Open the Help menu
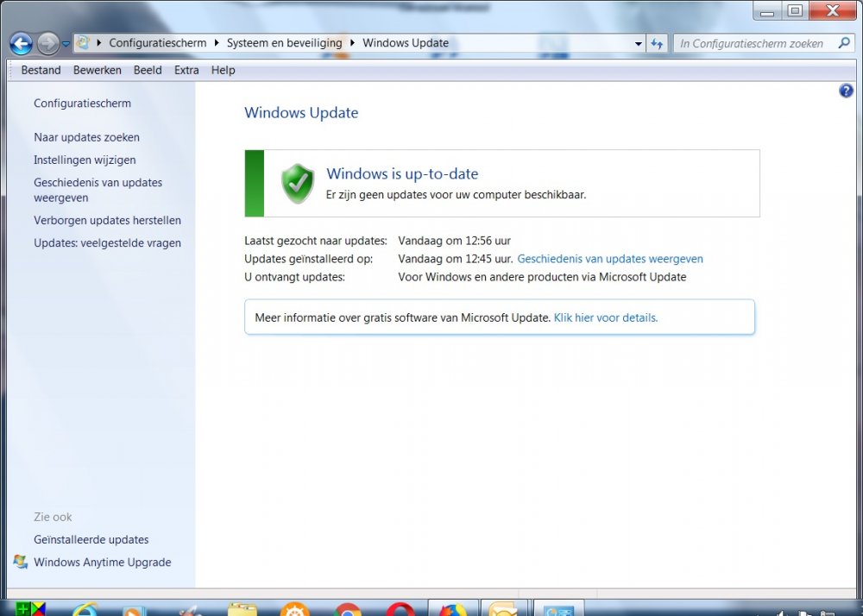Image resolution: width=863 pixels, height=616 pixels. click(x=223, y=71)
